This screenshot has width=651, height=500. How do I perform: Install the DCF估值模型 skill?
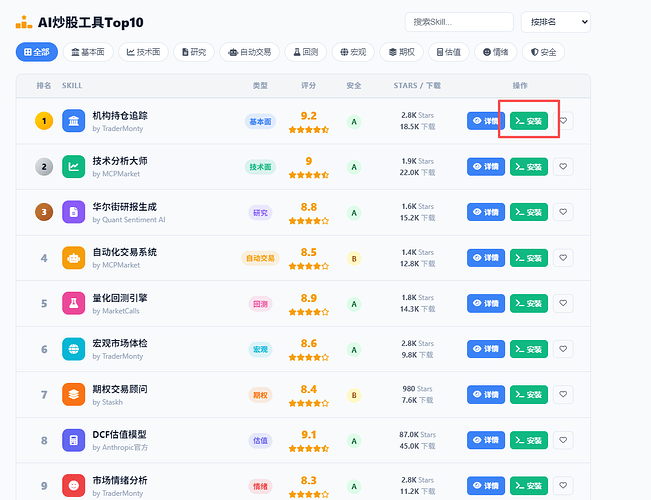pyautogui.click(x=529, y=440)
